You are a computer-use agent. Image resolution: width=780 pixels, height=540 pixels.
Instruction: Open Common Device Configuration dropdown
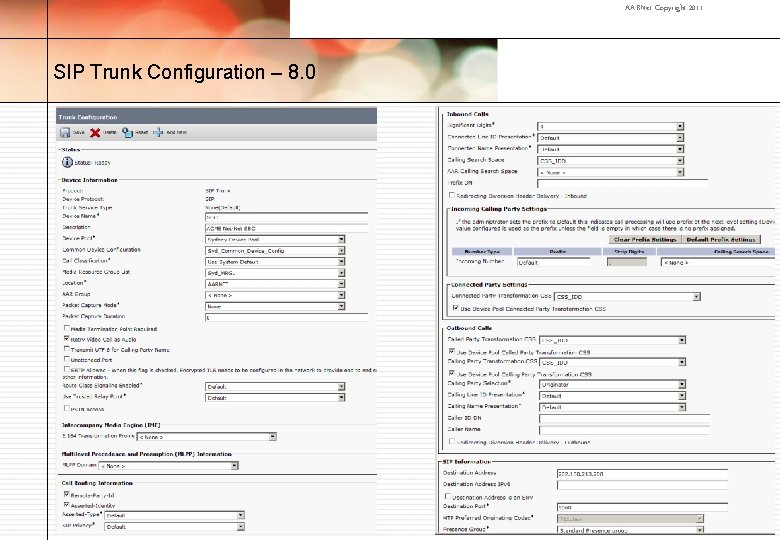[x=275, y=251]
